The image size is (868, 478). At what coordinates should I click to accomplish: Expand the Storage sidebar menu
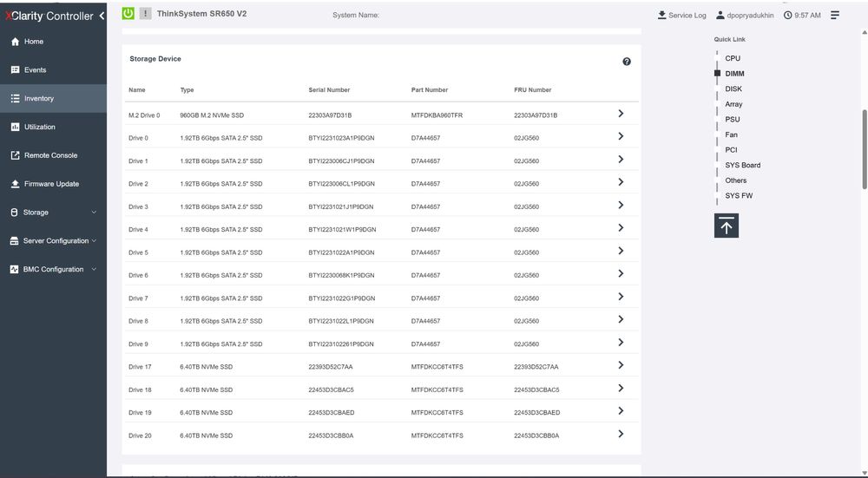click(53, 213)
